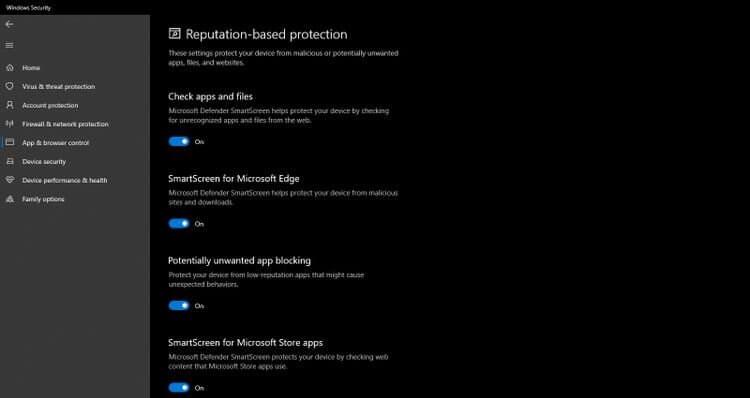The height and width of the screenshot is (398, 750).
Task: Open Virus & threat protection page
Action: click(58, 87)
